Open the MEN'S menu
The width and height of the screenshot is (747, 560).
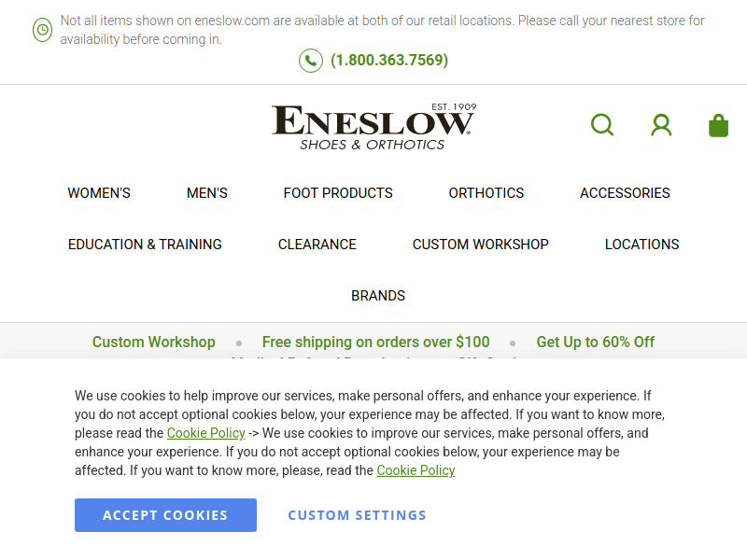click(x=206, y=193)
